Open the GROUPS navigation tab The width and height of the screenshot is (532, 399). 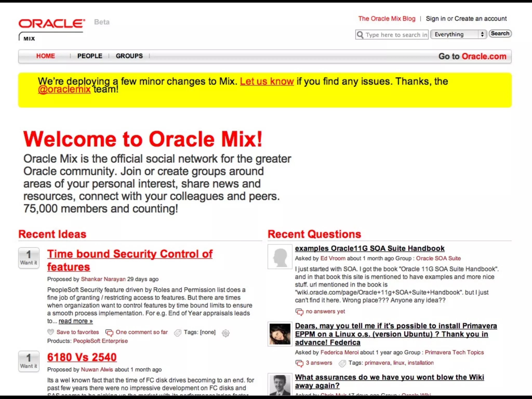(x=129, y=56)
